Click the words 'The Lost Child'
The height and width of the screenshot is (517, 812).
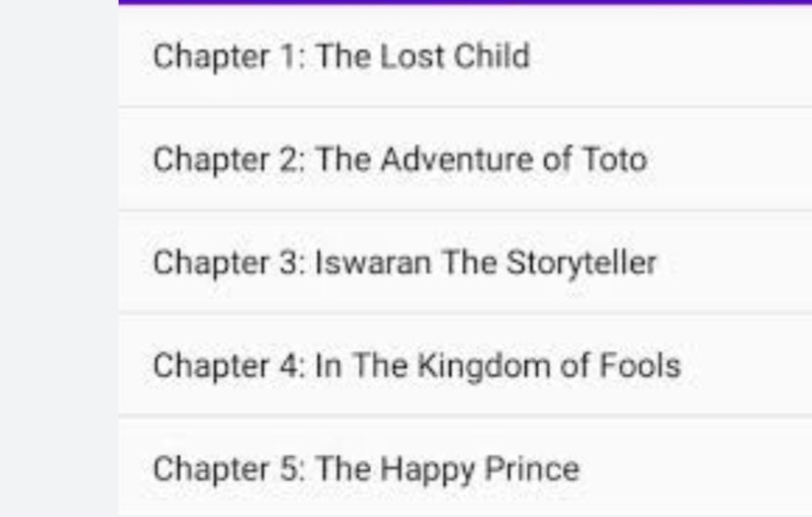(x=424, y=56)
